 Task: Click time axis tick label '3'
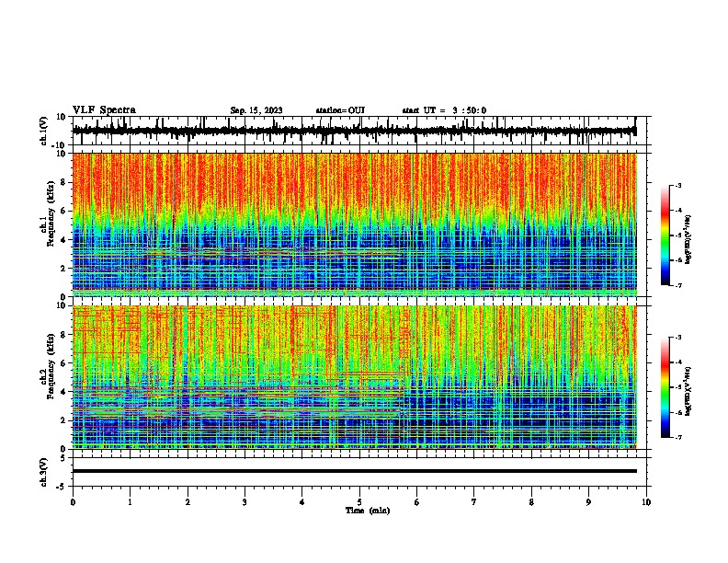(245, 502)
